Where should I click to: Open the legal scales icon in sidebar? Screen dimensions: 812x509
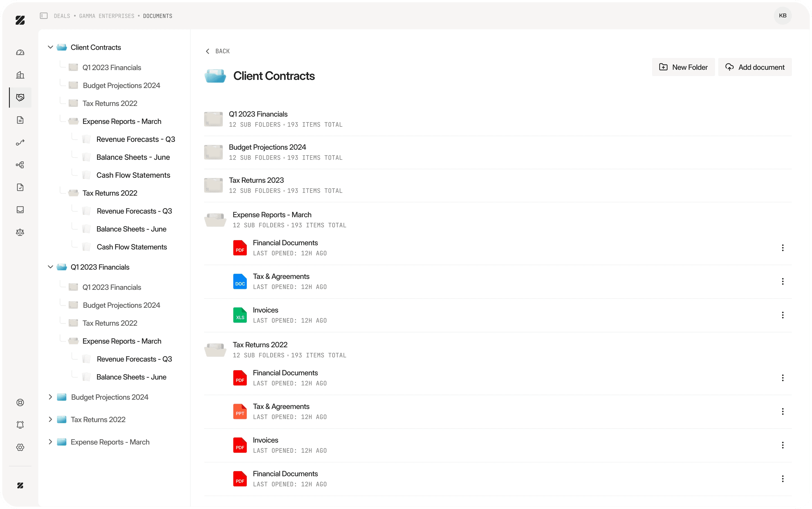(20, 232)
